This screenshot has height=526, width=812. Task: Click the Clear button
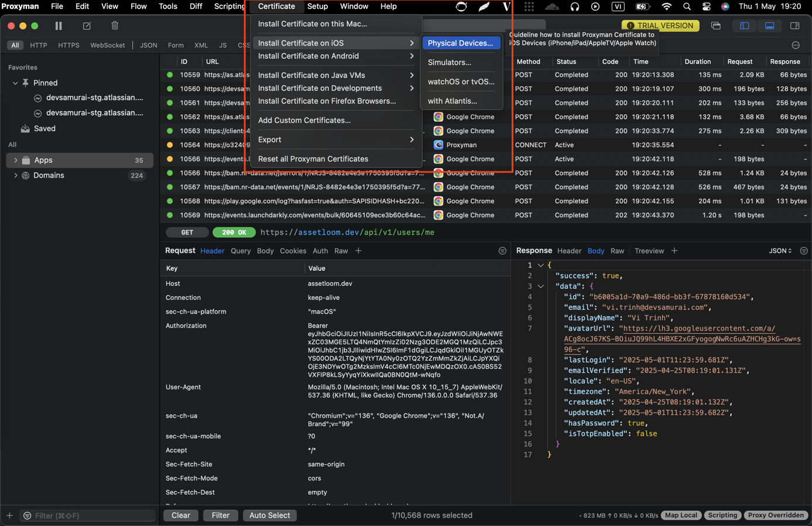tap(180, 515)
